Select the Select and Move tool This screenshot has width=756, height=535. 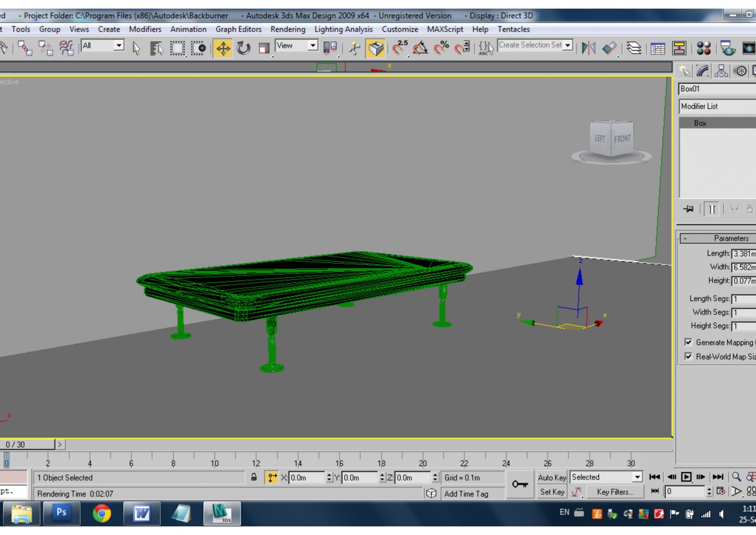coord(223,48)
